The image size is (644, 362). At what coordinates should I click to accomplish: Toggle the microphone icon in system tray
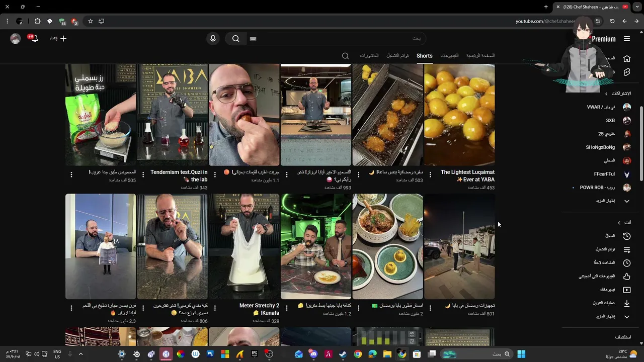click(x=70, y=354)
